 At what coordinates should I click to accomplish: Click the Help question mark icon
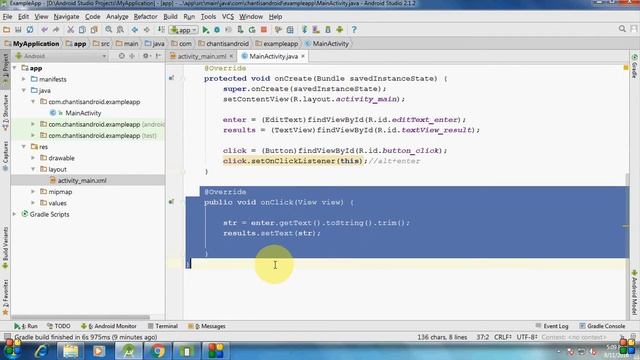click(354, 29)
